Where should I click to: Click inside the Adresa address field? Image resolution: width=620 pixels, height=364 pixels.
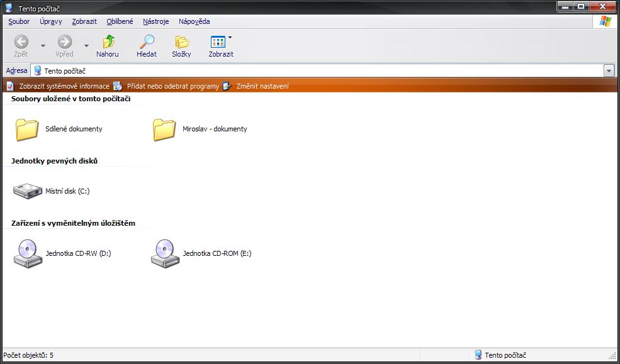coord(317,71)
